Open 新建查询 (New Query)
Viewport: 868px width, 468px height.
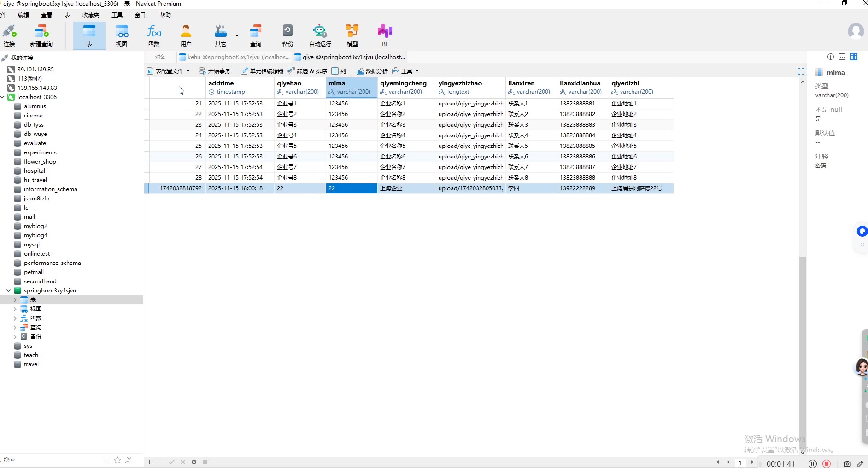point(41,35)
